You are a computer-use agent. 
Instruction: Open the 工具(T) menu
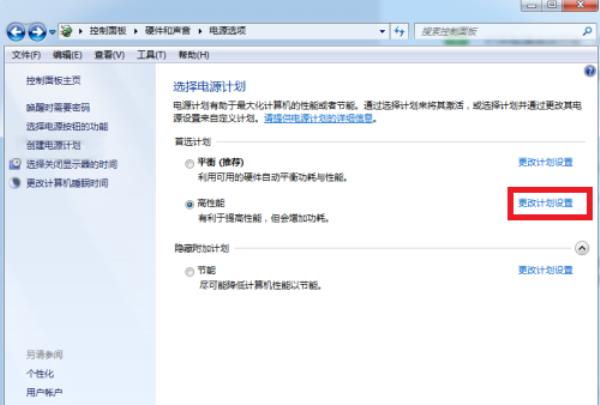point(152,55)
